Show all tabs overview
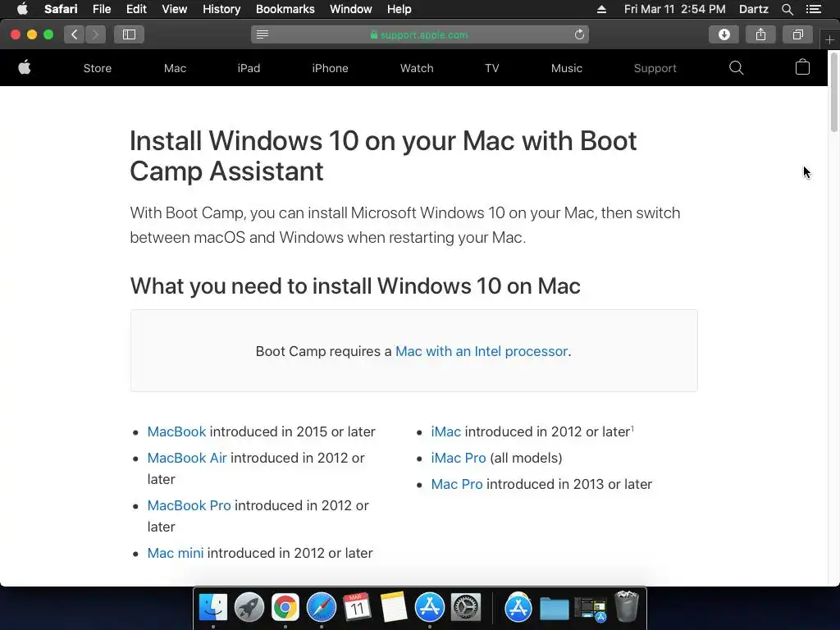 [797, 34]
